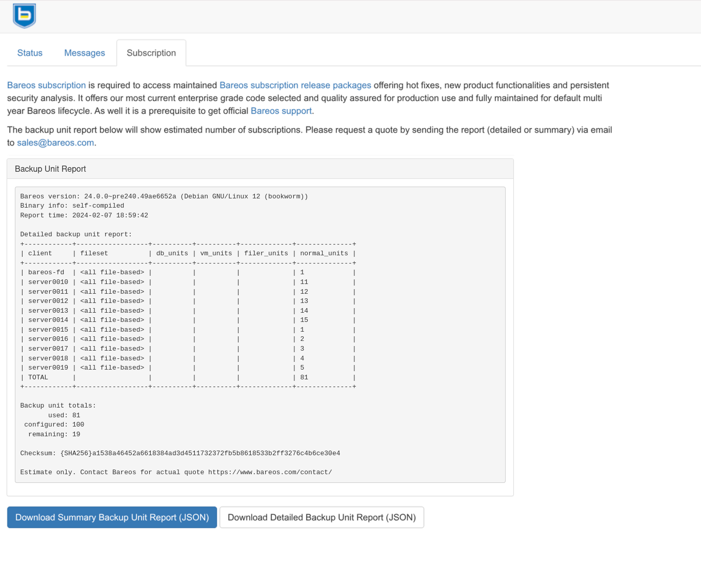Visit the Bareos support link
701x588 pixels.
coord(281,111)
